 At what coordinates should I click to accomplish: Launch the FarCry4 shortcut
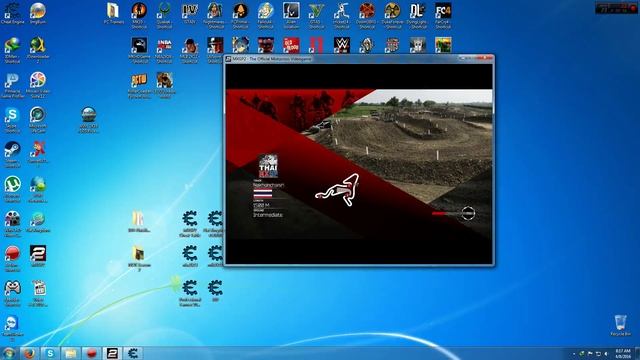[x=443, y=16]
